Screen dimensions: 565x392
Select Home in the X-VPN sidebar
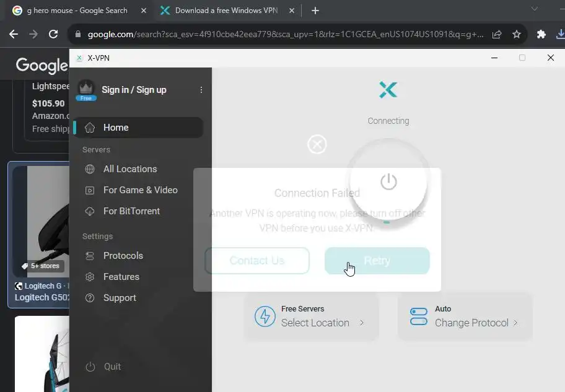138,128
